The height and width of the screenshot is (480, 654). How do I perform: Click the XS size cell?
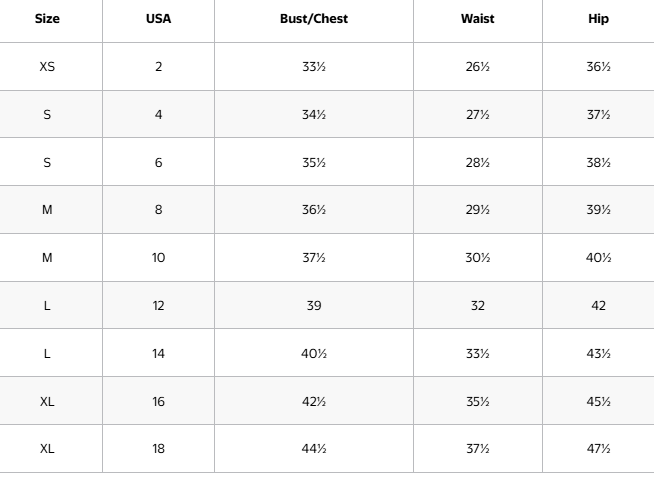[x=47, y=67]
